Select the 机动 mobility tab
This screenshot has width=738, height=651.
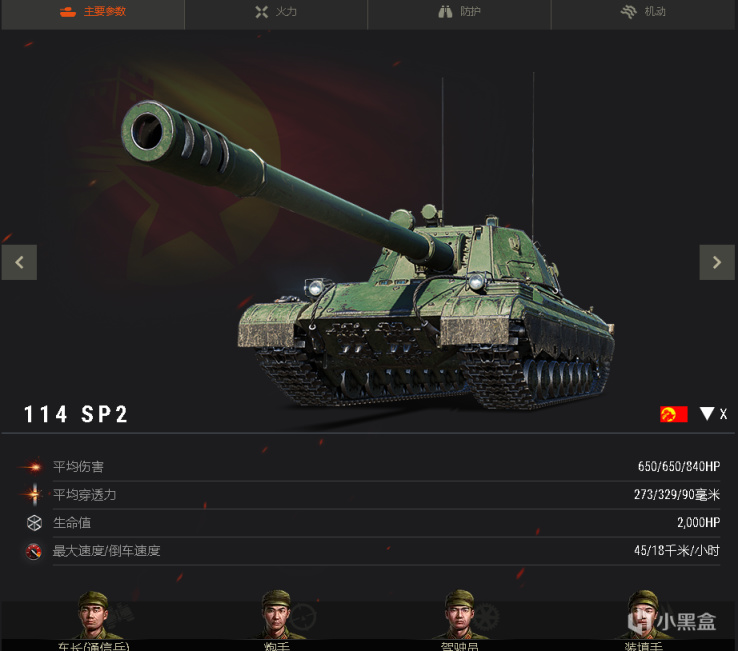(643, 12)
